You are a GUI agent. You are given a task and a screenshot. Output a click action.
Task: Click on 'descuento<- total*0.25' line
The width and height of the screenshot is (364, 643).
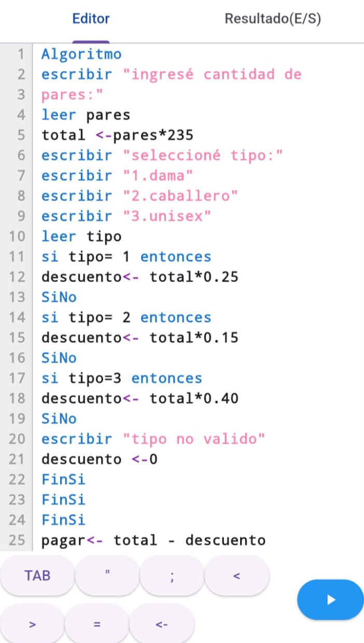(x=140, y=277)
